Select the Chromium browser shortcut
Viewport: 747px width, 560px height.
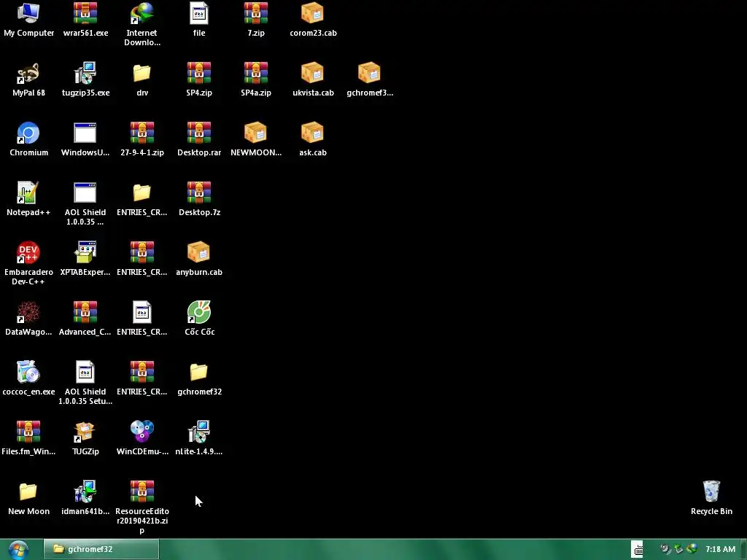click(x=28, y=133)
